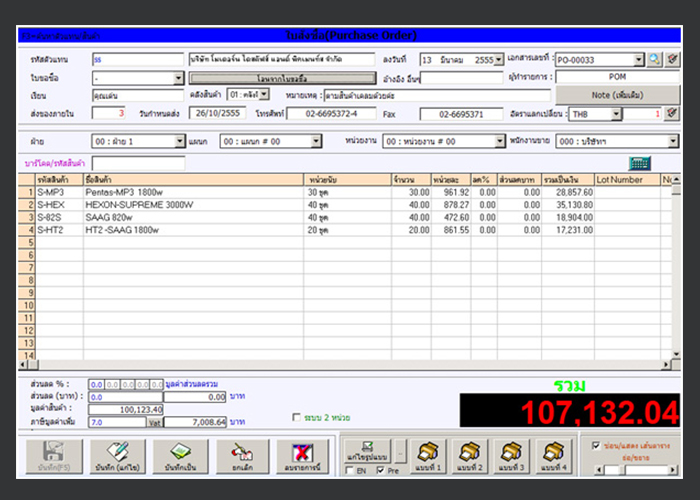Toggle the show/hide table gridlines checkbox
The width and height of the screenshot is (700, 500).
point(596,446)
